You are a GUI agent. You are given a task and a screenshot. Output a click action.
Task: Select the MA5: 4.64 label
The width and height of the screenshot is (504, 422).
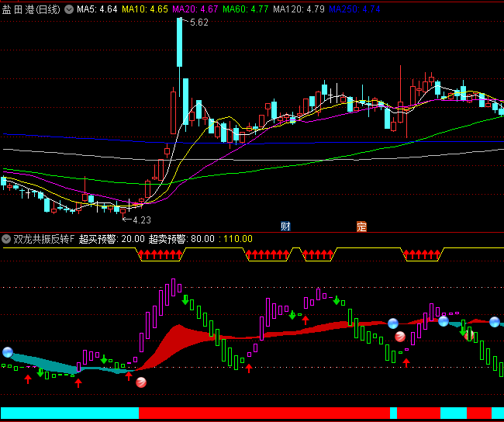pos(97,9)
